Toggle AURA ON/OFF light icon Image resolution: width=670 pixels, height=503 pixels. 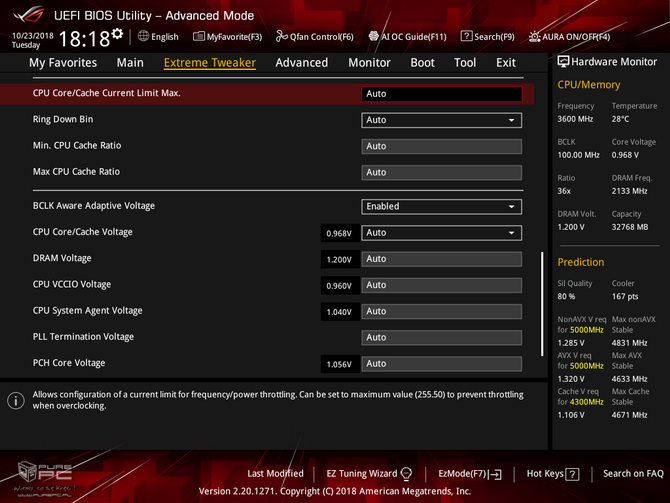535,37
